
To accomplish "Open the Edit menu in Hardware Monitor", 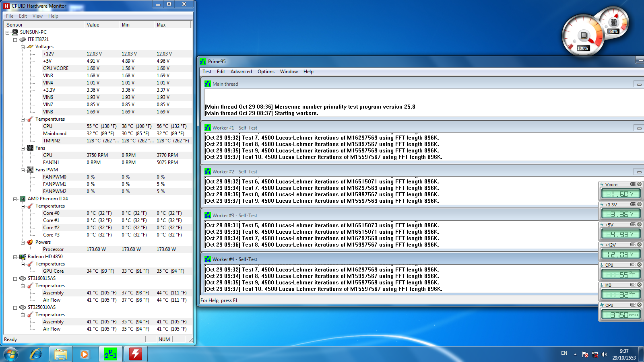I will click(x=23, y=16).
